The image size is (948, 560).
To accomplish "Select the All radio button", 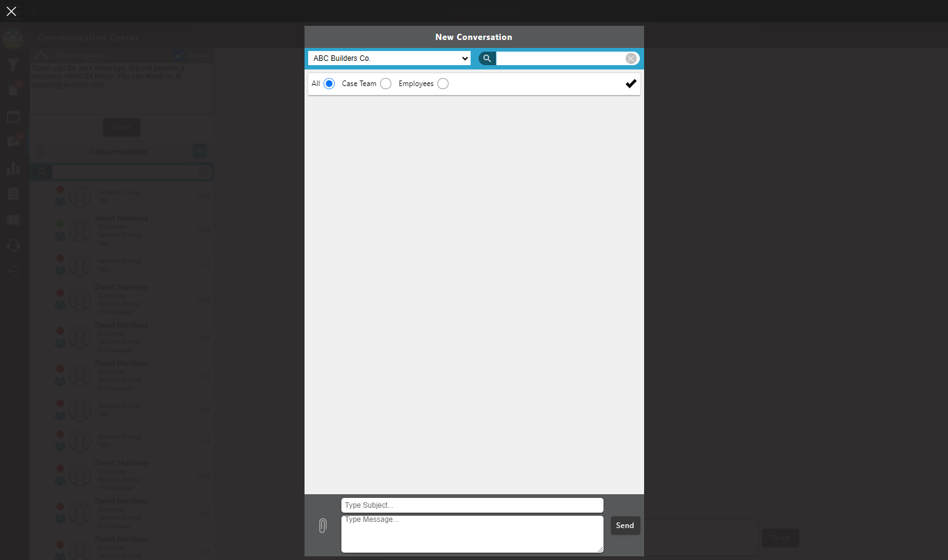I will [x=329, y=84].
